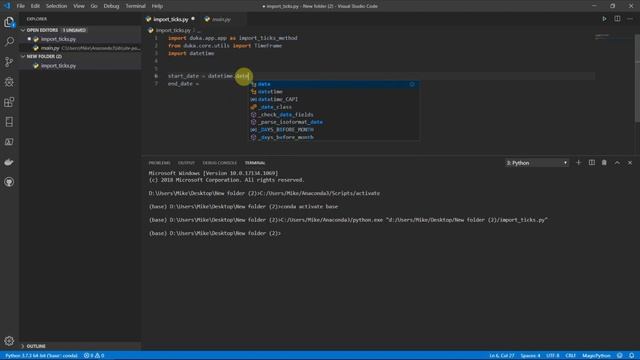Screen dimensions: 640x360
Task: Click the end_date line in editor
Action: point(183,84)
